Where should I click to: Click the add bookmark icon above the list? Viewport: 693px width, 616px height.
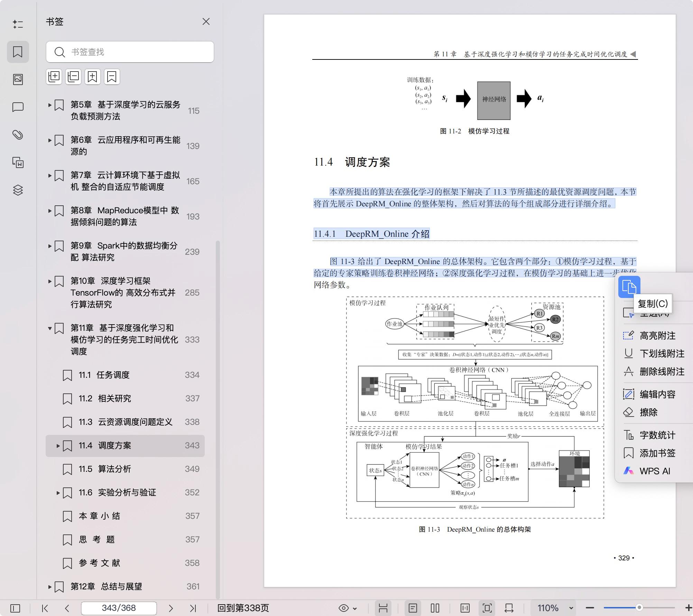tap(92, 76)
